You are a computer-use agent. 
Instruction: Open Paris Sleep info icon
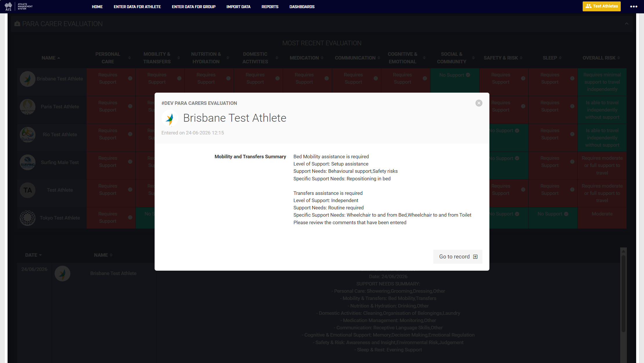tap(572, 106)
